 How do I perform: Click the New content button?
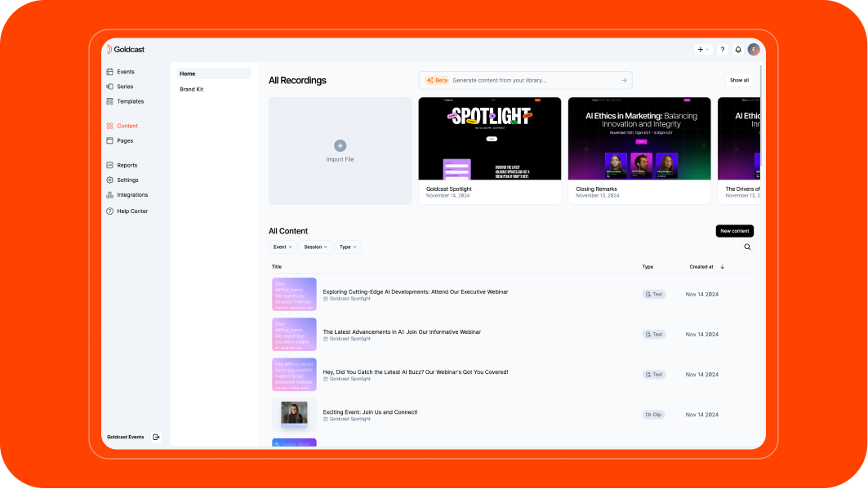tap(734, 231)
